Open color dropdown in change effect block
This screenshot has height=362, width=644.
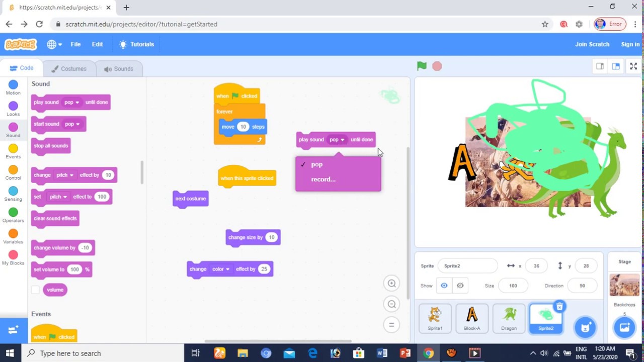pos(221,269)
